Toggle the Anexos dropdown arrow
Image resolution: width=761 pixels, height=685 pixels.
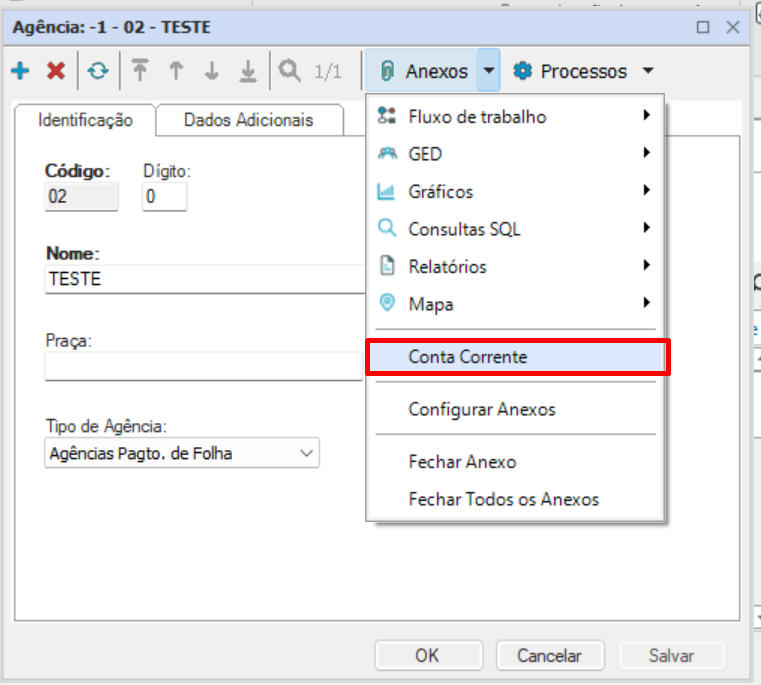(x=489, y=71)
